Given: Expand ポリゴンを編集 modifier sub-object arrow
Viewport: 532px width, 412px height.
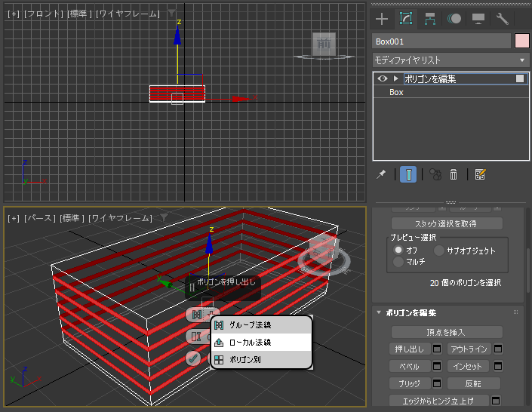Looking at the screenshot, I should [395, 78].
